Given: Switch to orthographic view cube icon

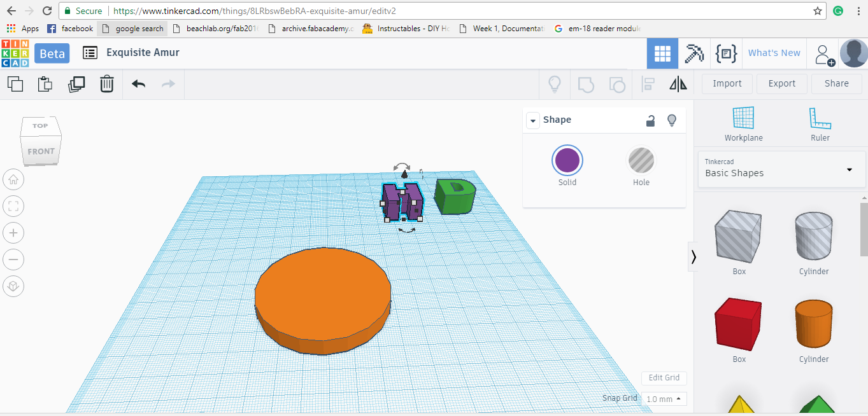Looking at the screenshot, I should pos(13,286).
